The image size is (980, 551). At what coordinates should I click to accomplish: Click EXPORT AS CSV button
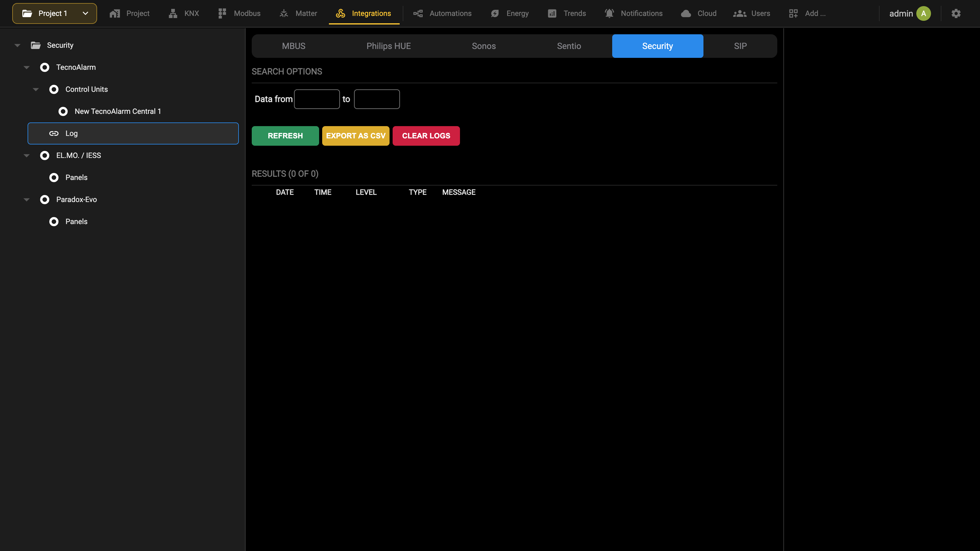(x=356, y=136)
